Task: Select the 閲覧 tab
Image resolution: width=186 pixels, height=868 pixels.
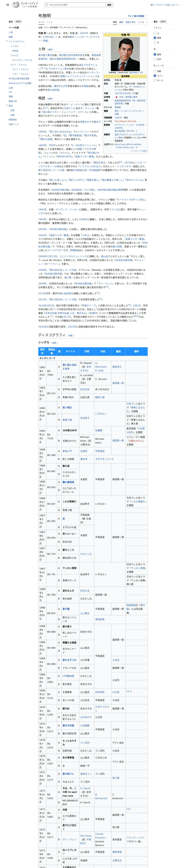Action: pyautogui.click(x=115, y=22)
